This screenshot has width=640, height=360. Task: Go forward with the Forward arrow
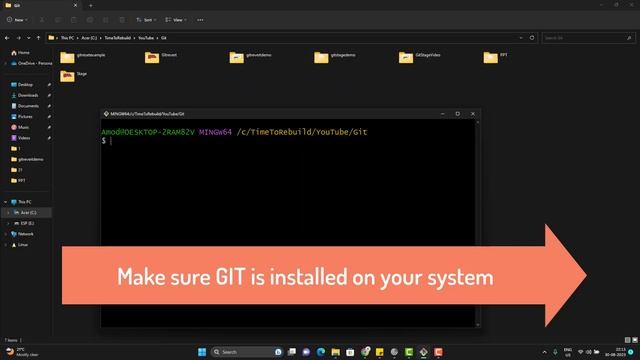pyautogui.click(x=18, y=38)
